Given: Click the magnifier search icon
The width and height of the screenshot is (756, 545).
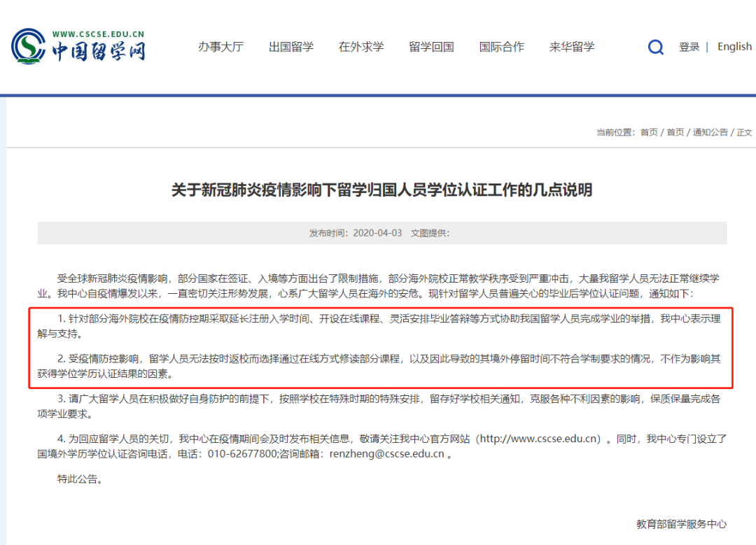Looking at the screenshot, I should tap(655, 47).
